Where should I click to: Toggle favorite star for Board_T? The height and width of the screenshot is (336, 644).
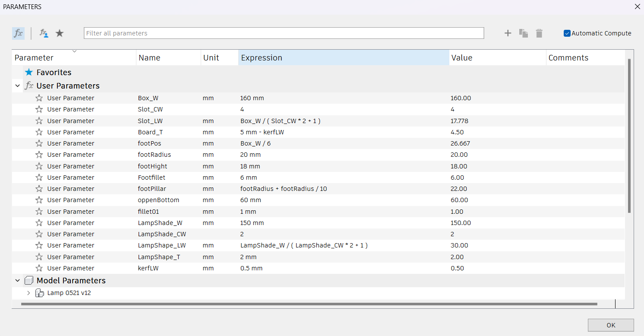39,132
